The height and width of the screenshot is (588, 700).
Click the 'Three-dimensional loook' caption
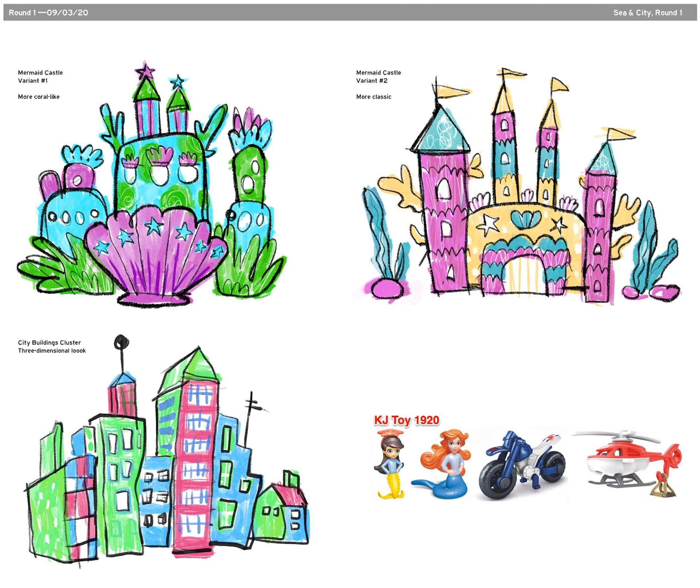tap(52, 350)
